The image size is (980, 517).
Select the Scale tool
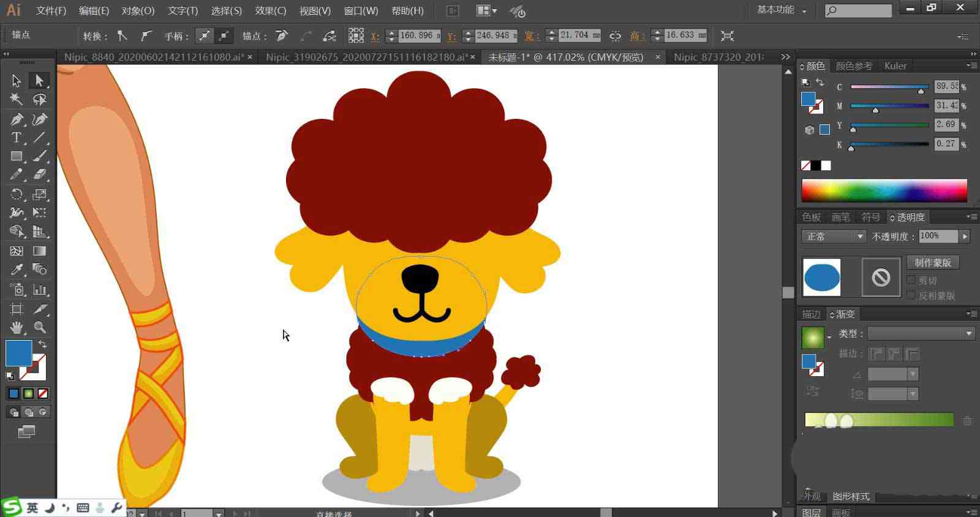pyautogui.click(x=40, y=195)
